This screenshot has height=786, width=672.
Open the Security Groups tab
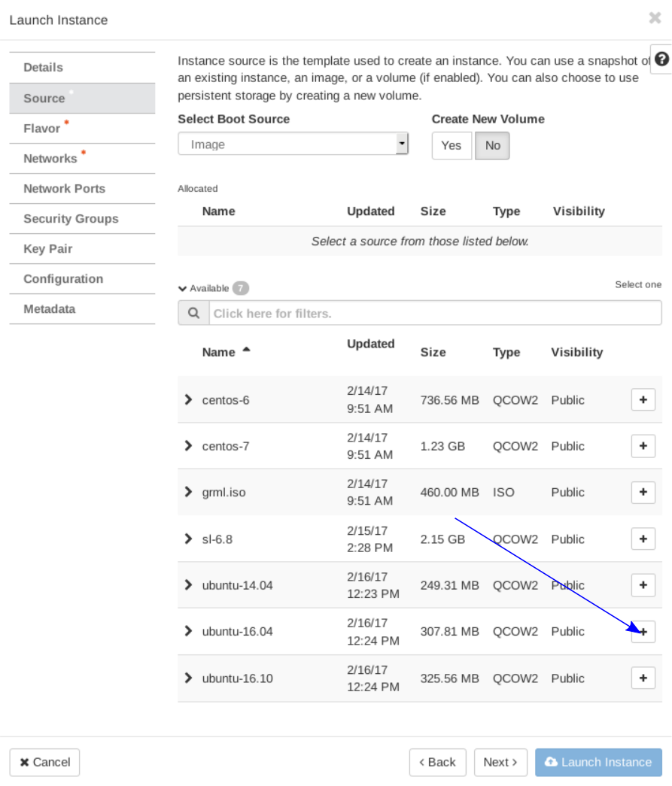pos(71,219)
